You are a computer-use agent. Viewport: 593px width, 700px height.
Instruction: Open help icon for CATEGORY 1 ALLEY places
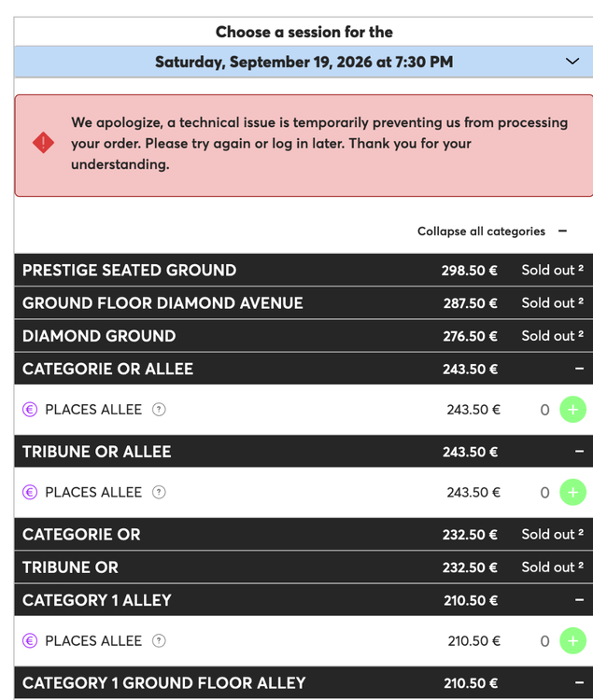point(159,640)
